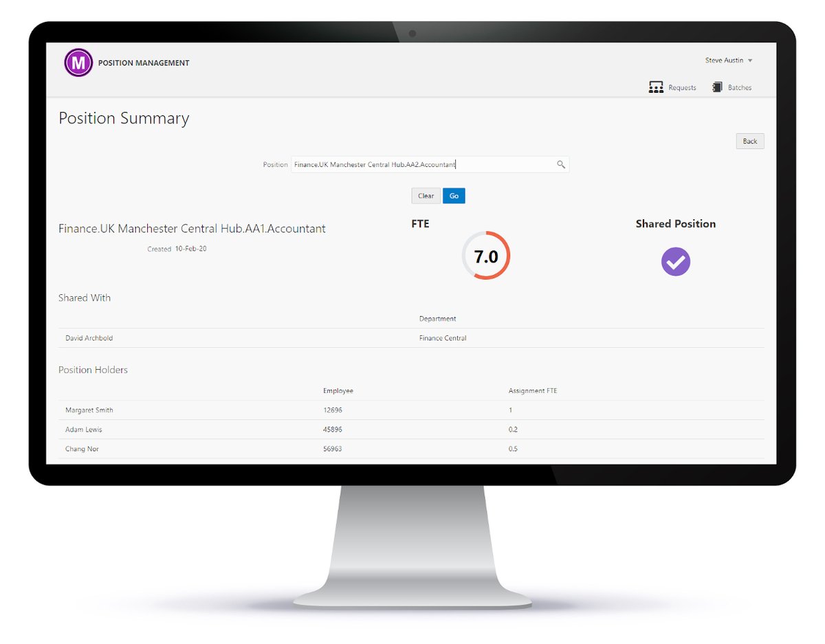Click into the Position input field
The width and height of the screenshot is (825, 644).
coord(430,164)
